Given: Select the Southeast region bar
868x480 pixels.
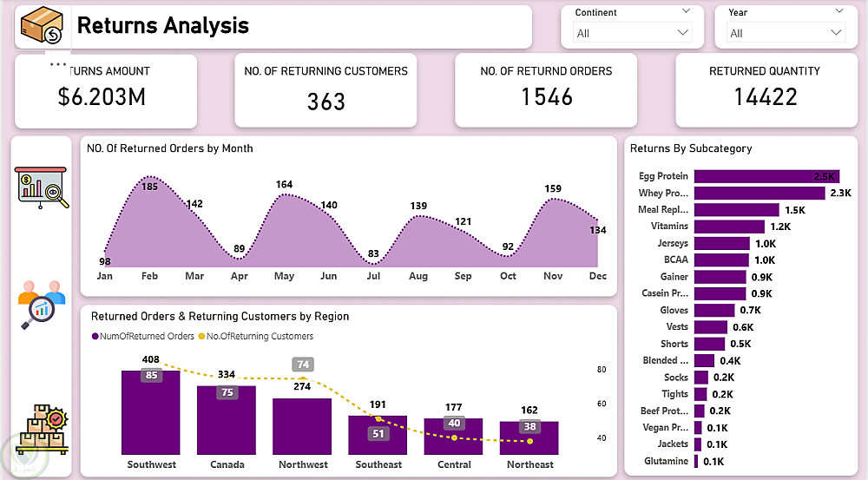Looking at the screenshot, I should [378, 435].
